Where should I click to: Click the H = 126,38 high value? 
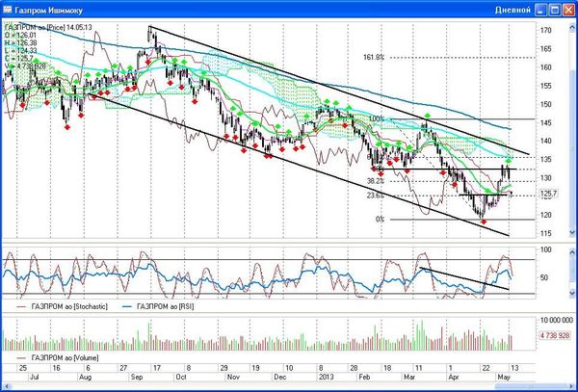coord(20,42)
